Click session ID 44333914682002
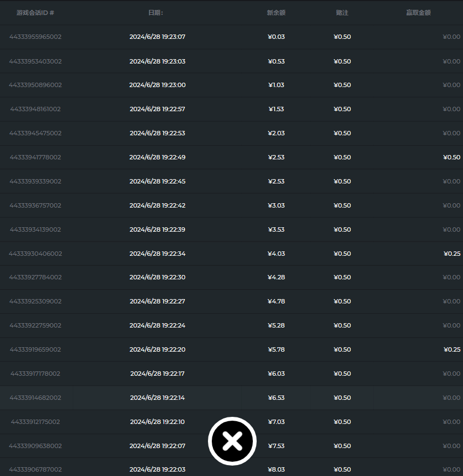Screen dimensions: 463x476 pyautogui.click(x=36, y=398)
